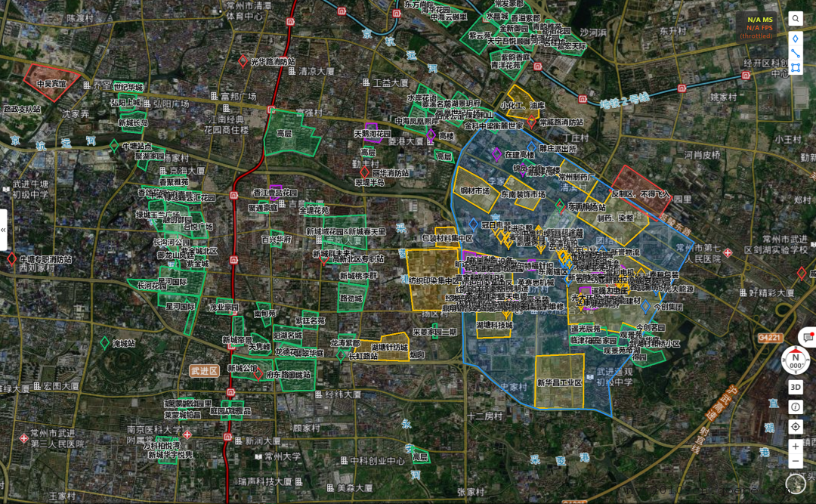
Task: Zoom in with the plus button
Action: tap(796, 447)
